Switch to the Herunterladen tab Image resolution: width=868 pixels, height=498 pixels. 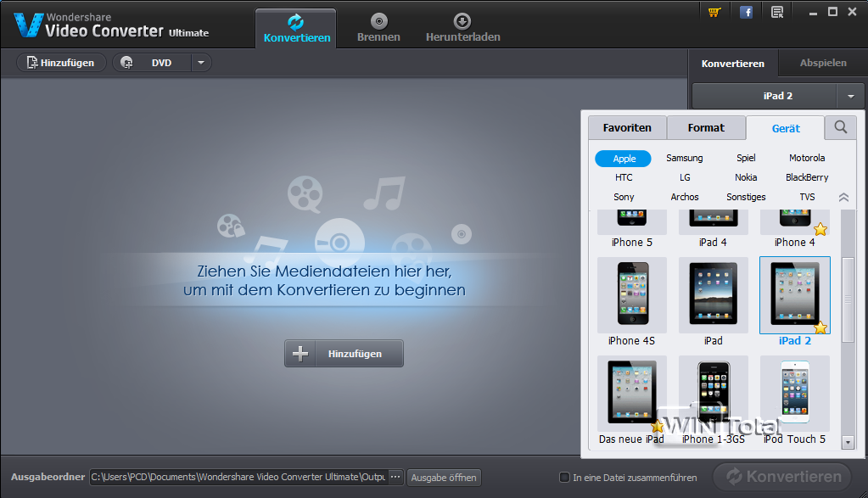(x=462, y=28)
